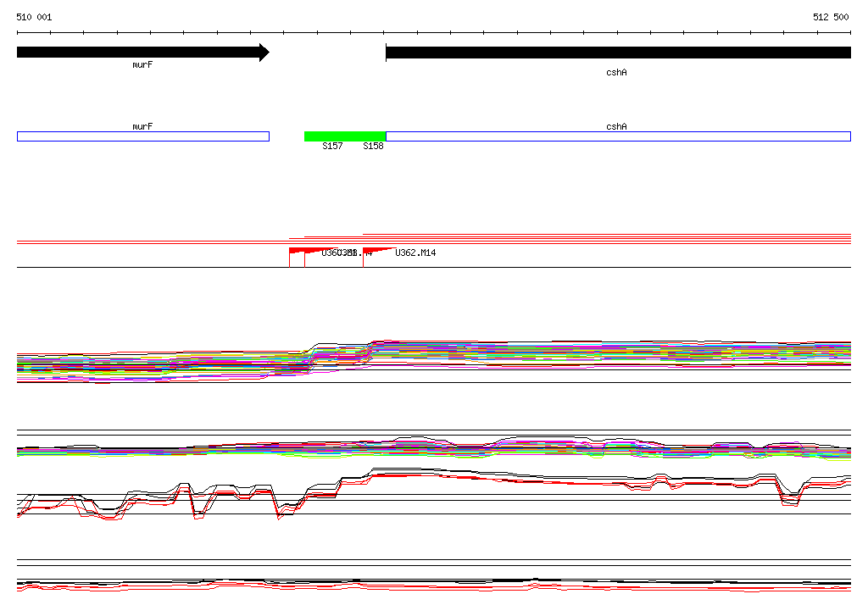Viewport: 868px width, 605px height.
Task: Click the cshA label under the black bar
Action: click(616, 73)
